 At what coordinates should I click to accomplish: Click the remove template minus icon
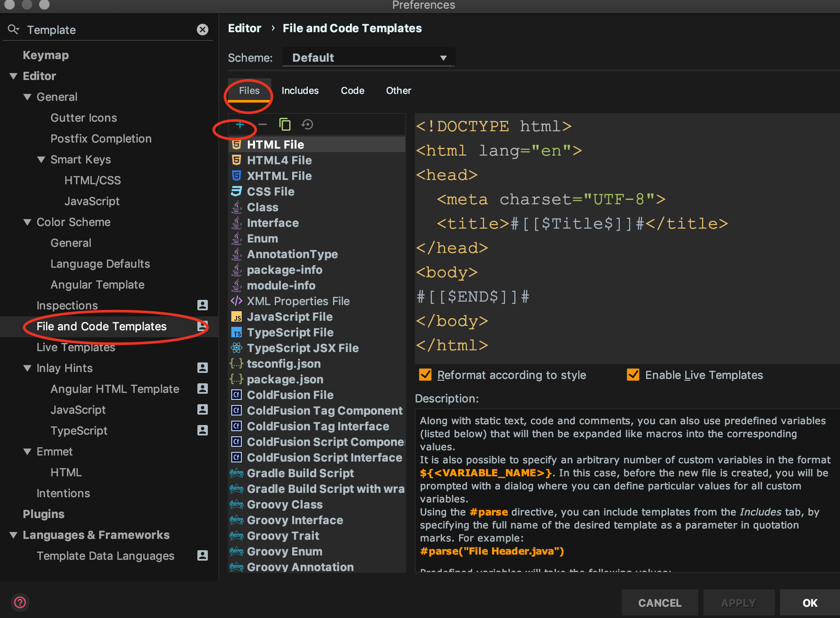pos(262,125)
